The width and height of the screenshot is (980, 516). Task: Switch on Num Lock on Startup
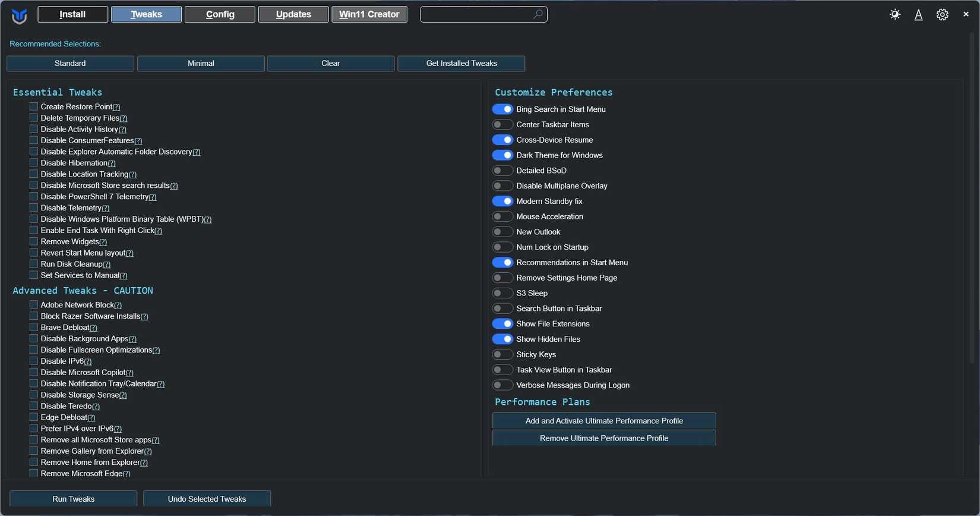point(502,247)
